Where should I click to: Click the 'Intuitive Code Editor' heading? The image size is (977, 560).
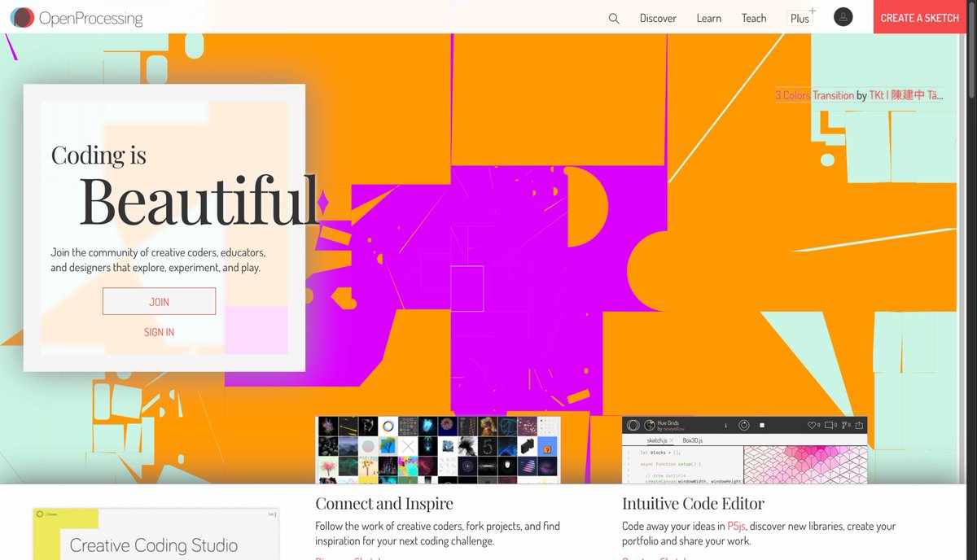pyautogui.click(x=693, y=503)
